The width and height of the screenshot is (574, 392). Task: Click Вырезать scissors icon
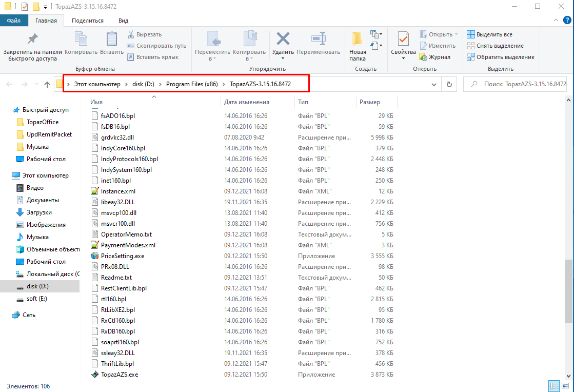pyautogui.click(x=131, y=34)
